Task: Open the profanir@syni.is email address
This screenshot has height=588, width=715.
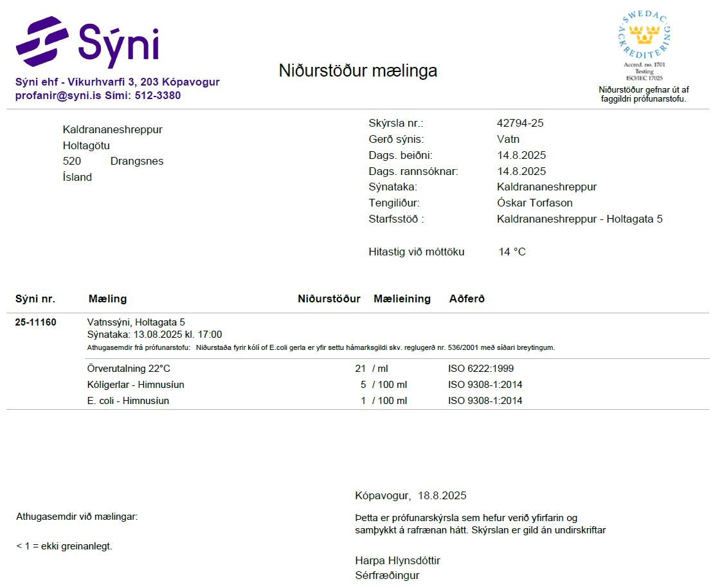Action: (59, 96)
